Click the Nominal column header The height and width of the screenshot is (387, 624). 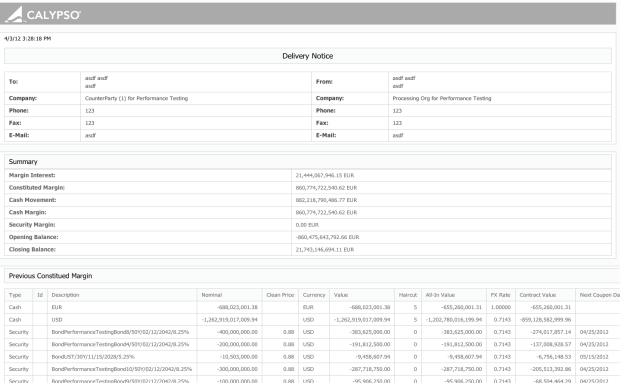tap(212, 295)
